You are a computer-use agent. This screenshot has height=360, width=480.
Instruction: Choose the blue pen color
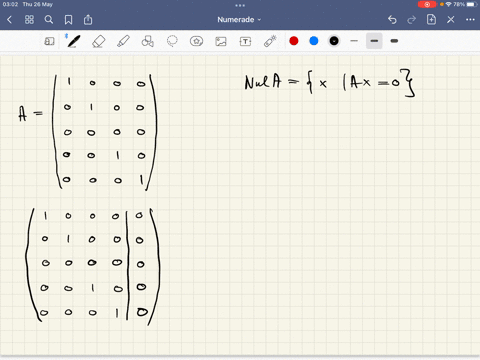[314, 41]
